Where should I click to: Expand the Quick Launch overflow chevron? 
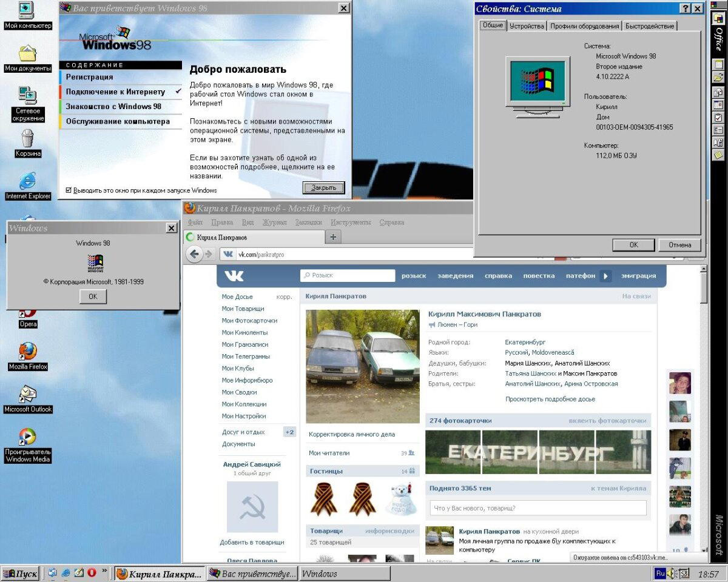104,571
